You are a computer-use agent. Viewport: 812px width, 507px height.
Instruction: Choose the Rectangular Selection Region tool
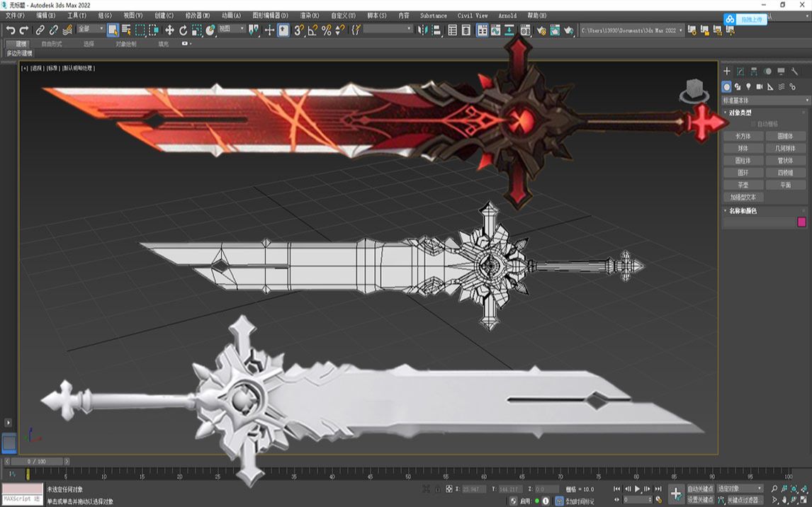(x=140, y=30)
